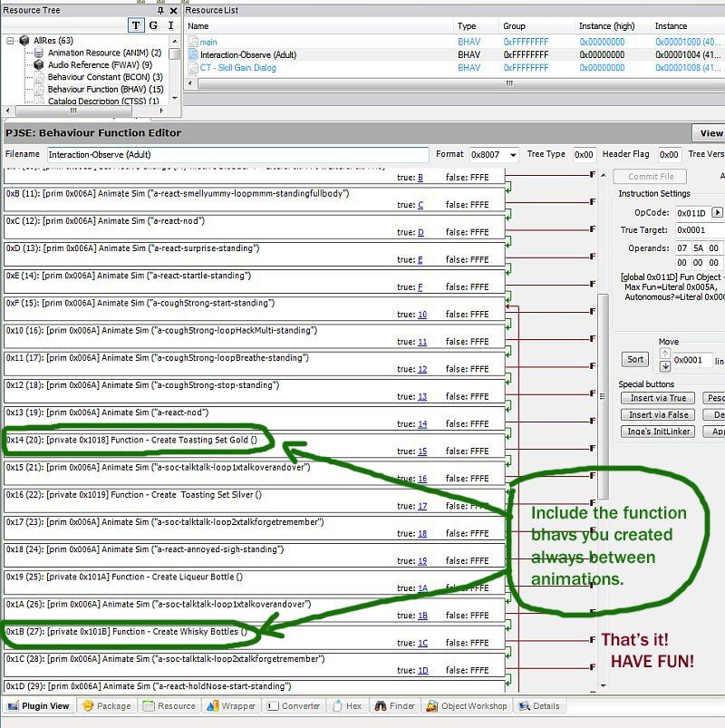This screenshot has width=725, height=728.
Task: Click the Move lines value field
Action: tap(691, 360)
